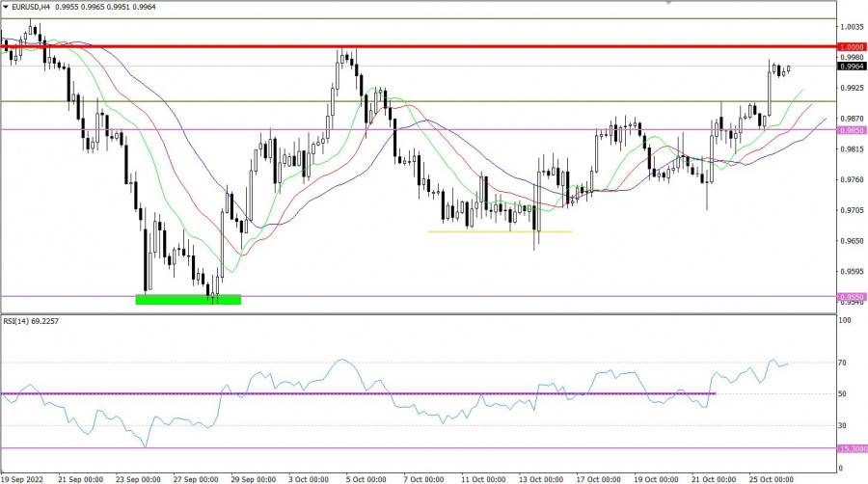Click the 1.0035 price axis label
Screen dimensions: 868x484
pyautogui.click(x=851, y=27)
